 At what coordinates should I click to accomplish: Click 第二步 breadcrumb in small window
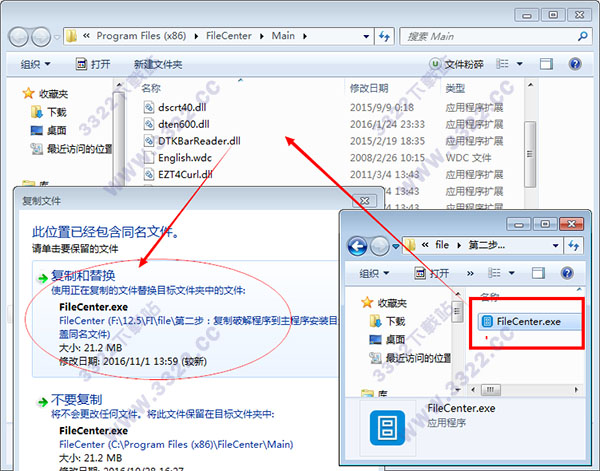click(487, 245)
